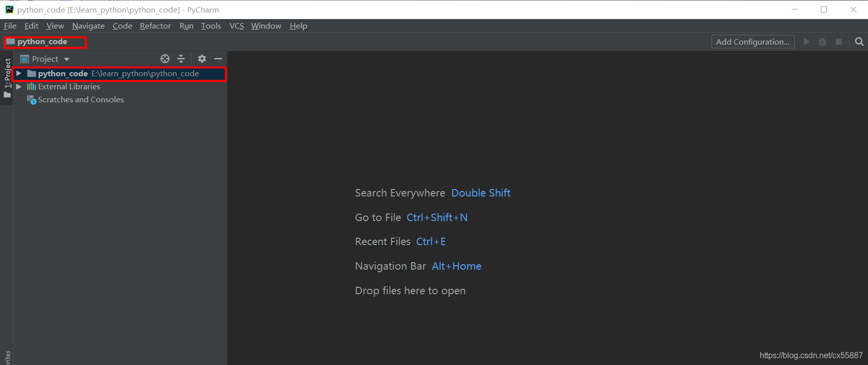Click the 'Go to File' label
868x365 pixels.
point(378,218)
